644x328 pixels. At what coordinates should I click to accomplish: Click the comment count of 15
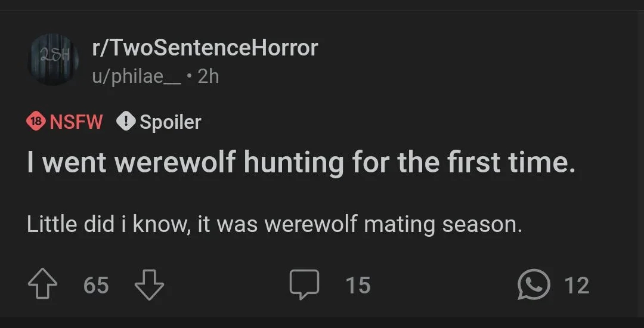coord(358,285)
